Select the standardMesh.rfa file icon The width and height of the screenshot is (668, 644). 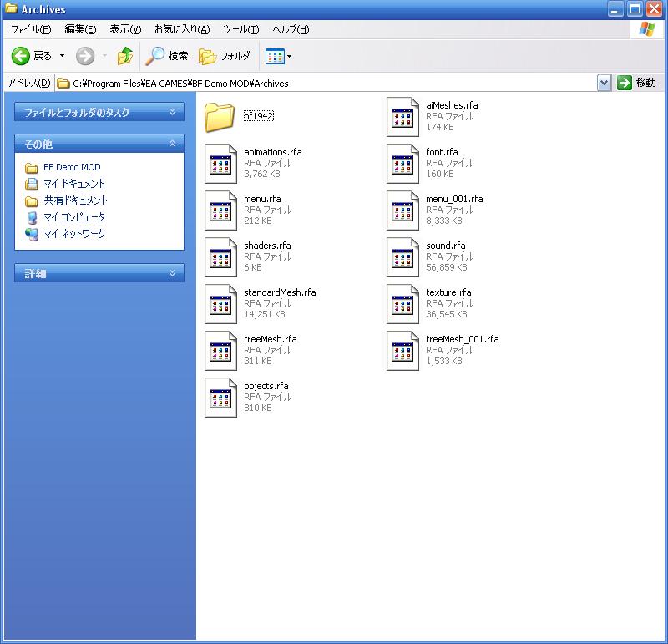220,304
